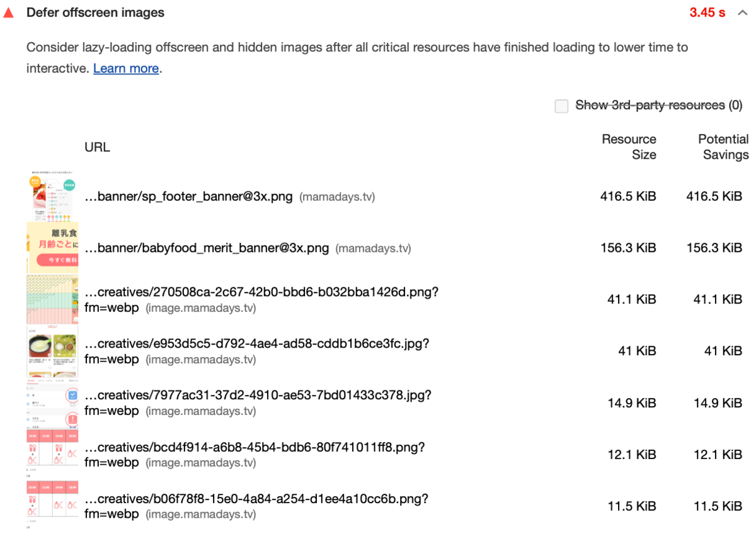Open the Learn more link
The image size is (756, 546).
coord(126,68)
